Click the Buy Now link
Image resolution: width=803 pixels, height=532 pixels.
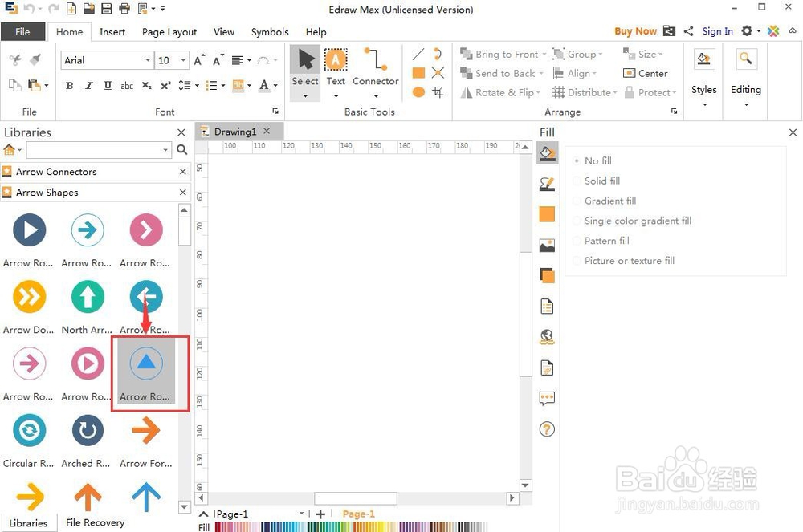pos(635,31)
